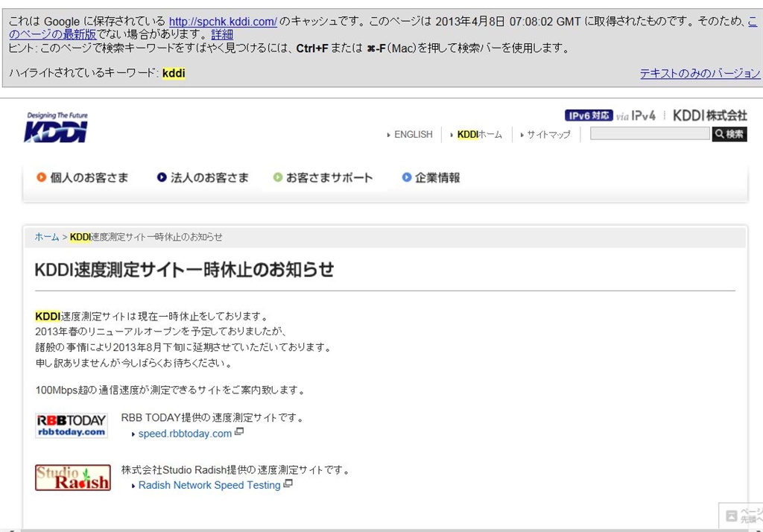
Task: Click the Studio Radish logo image
Action: 73,478
